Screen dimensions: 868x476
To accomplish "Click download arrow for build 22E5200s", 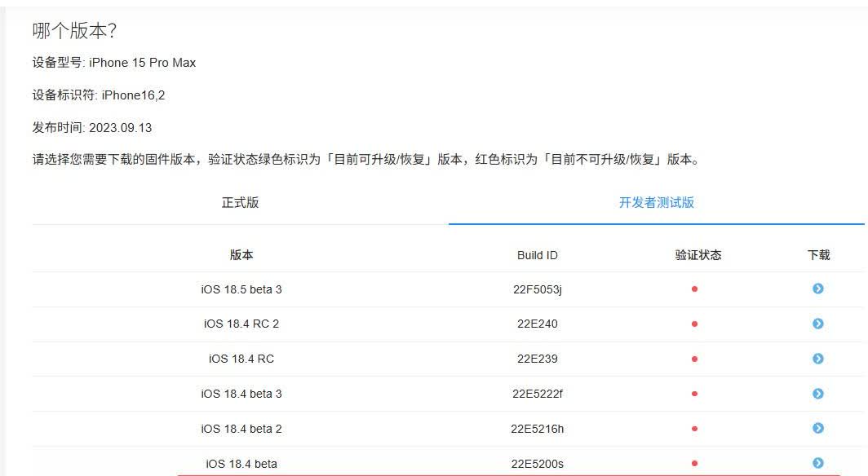I will coord(817,463).
